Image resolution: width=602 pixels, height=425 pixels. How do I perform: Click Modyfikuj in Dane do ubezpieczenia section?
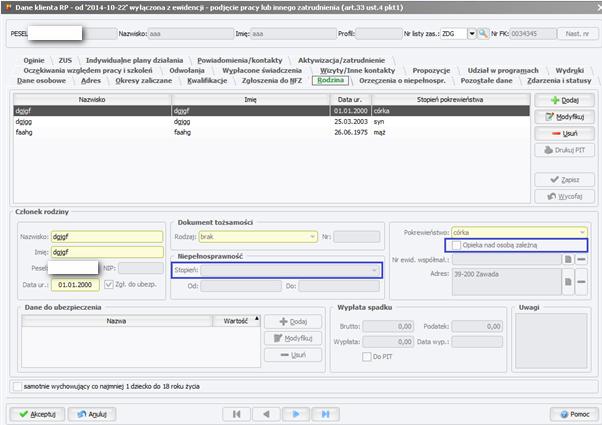click(x=293, y=338)
